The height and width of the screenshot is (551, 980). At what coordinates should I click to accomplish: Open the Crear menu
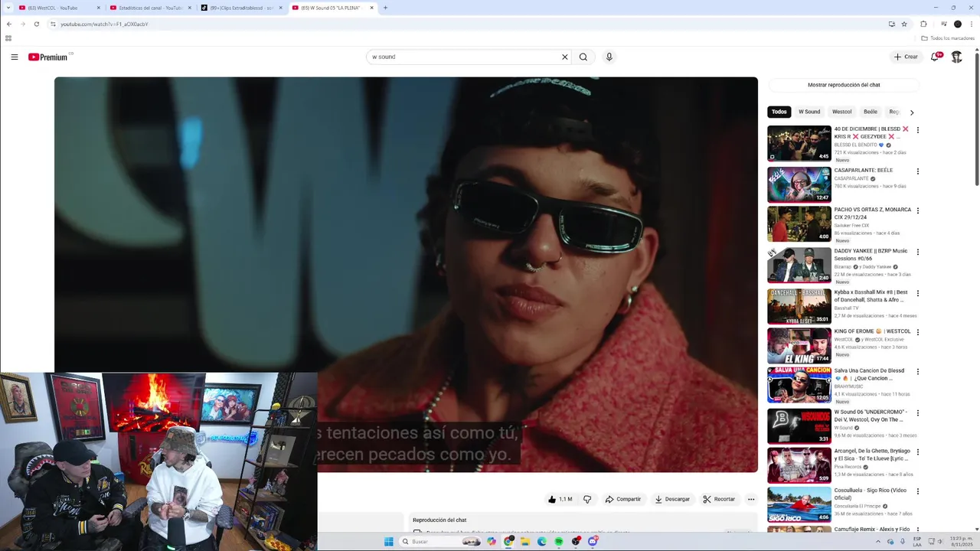[906, 57]
